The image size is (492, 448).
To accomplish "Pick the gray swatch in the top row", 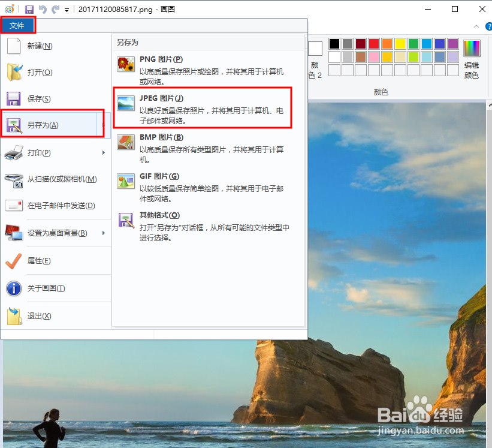I will 348,44.
